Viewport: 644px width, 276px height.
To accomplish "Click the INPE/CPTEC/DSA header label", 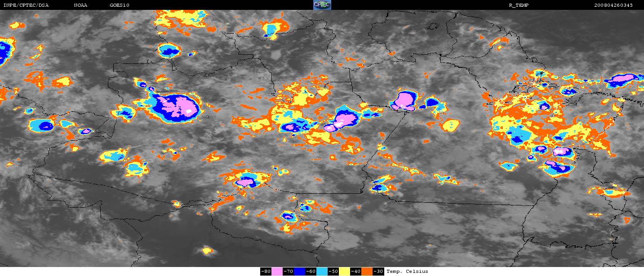I will (26, 5).
